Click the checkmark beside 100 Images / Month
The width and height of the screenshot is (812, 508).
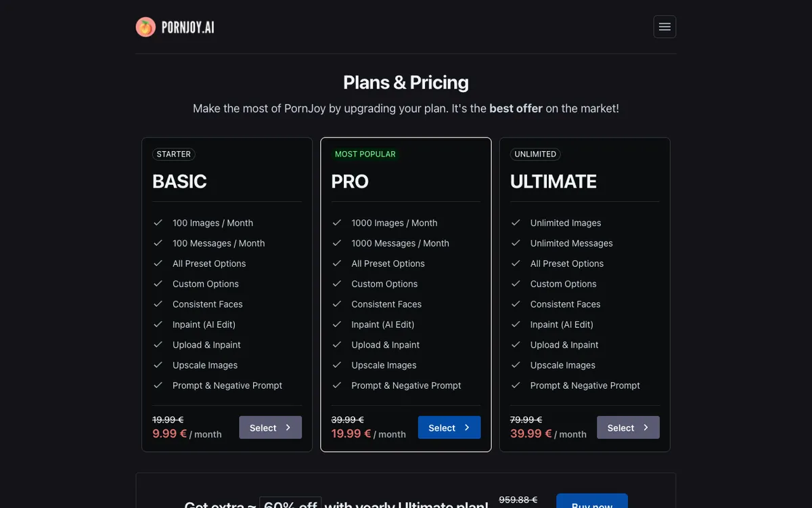tap(158, 222)
